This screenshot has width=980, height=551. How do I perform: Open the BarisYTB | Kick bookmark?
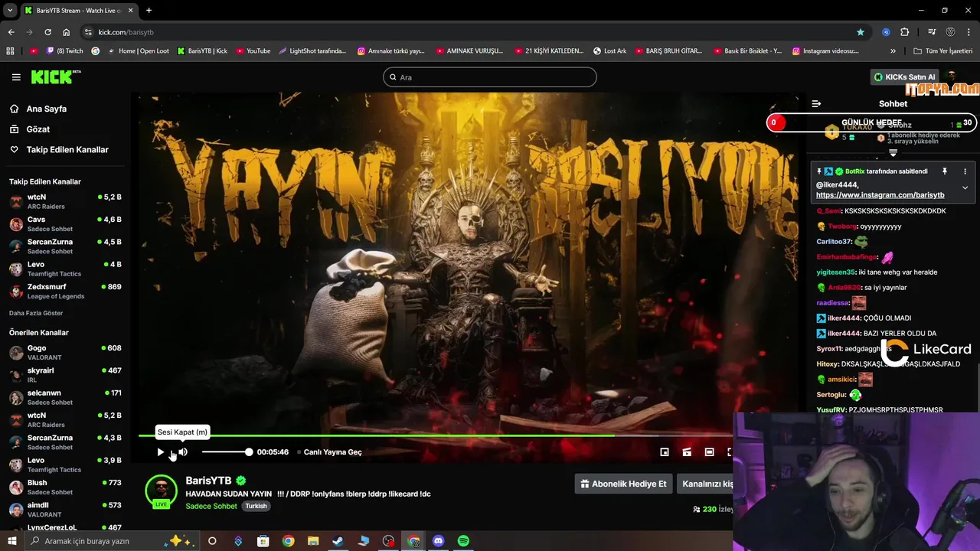(202, 51)
